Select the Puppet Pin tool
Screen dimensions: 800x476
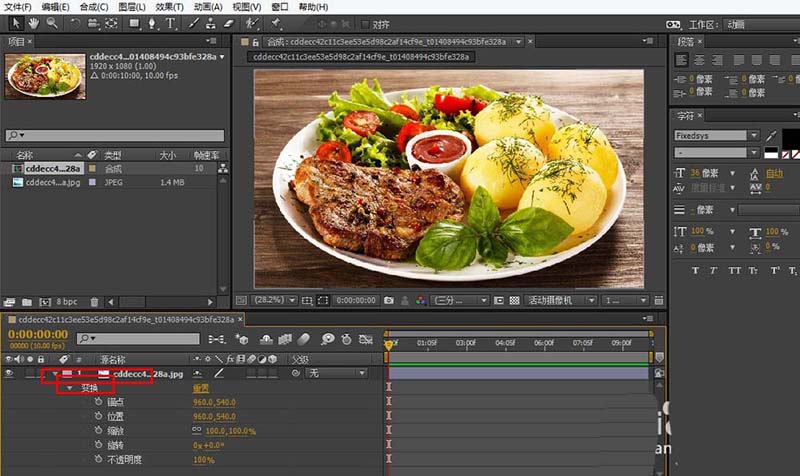(276, 23)
